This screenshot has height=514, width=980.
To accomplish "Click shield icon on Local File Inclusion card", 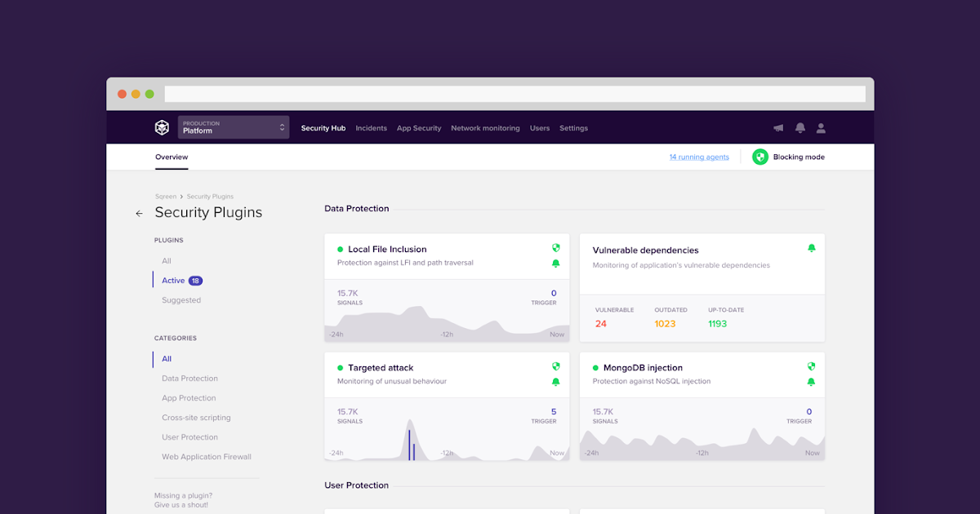I will (x=556, y=248).
